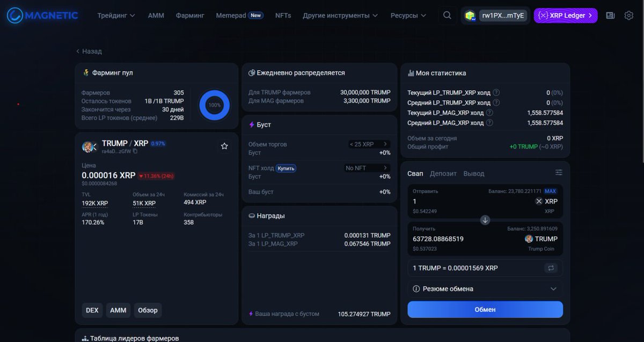Copy the ra4aD...zGfW address

click(x=135, y=151)
